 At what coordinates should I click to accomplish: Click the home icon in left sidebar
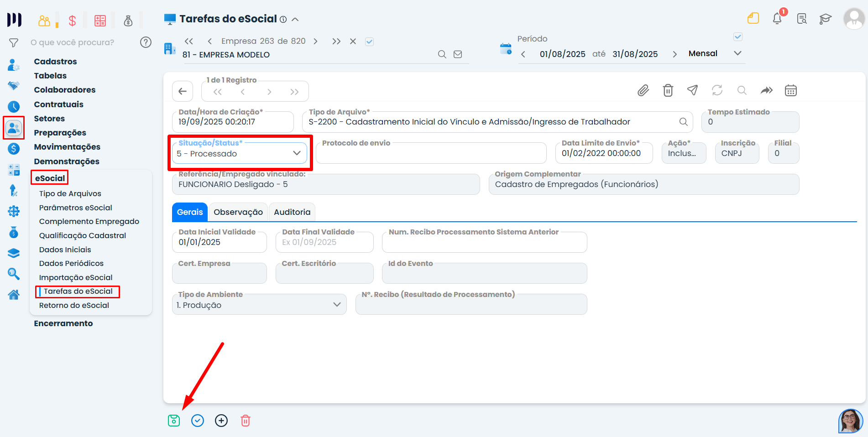(14, 295)
